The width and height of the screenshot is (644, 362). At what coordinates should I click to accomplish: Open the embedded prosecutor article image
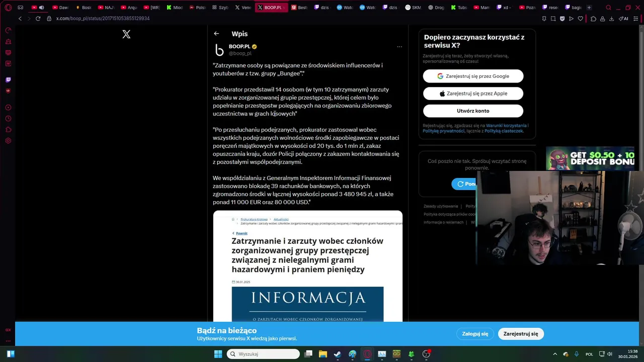point(307,266)
